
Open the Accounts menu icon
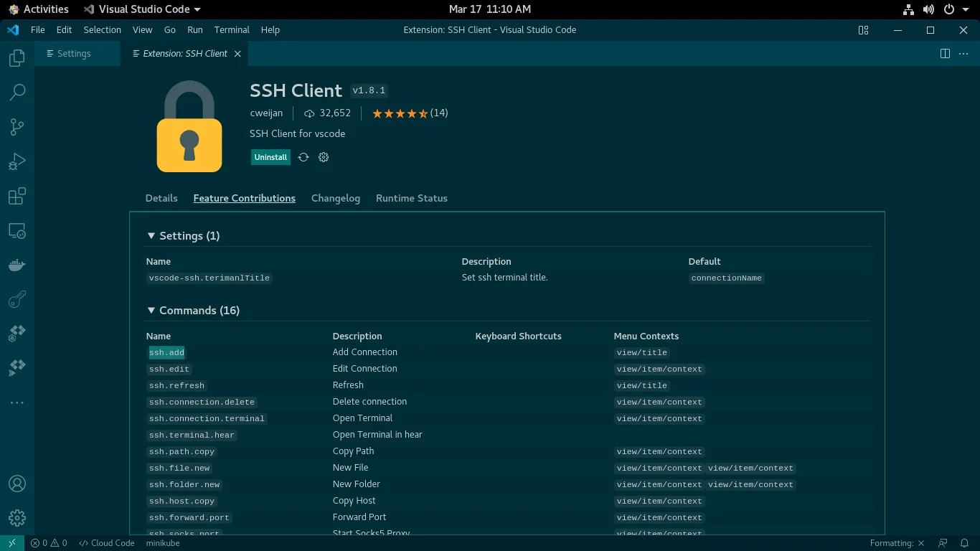point(17,484)
